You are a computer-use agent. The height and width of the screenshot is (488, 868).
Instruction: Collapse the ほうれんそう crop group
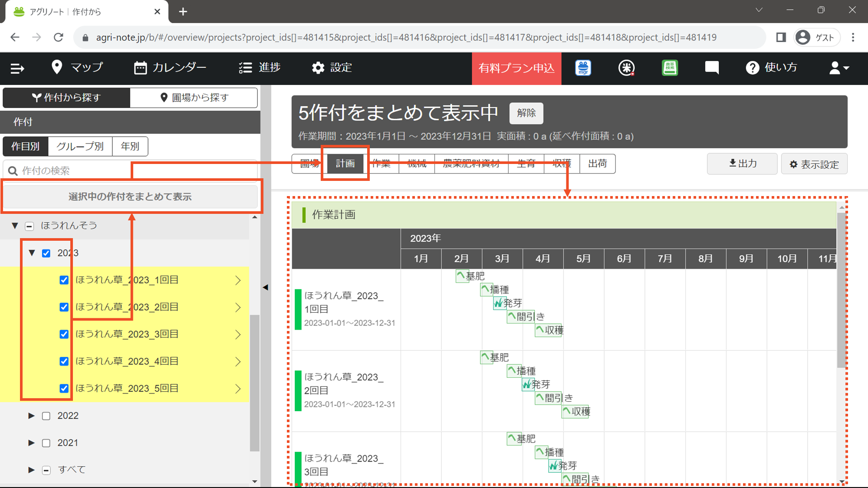pyautogui.click(x=15, y=226)
